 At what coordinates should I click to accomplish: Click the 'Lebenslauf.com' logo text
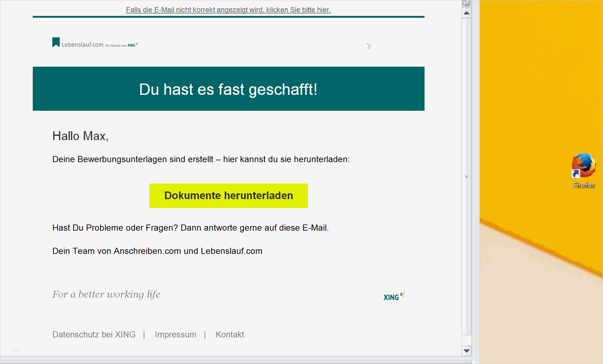coord(82,45)
